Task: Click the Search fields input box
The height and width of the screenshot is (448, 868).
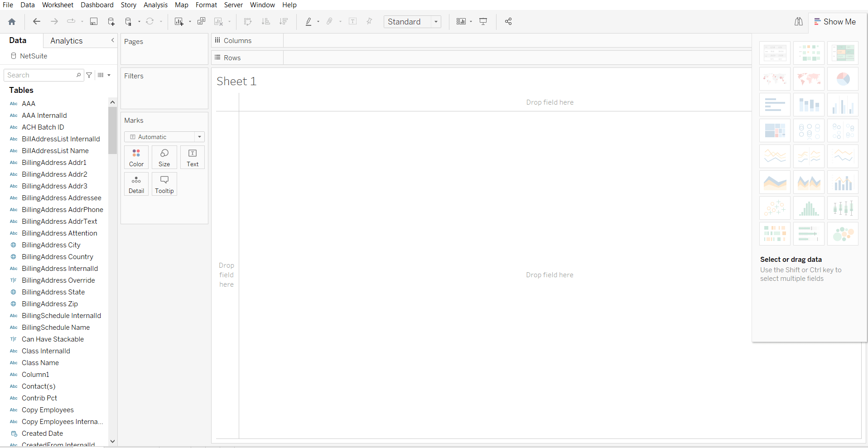Action: click(x=41, y=75)
